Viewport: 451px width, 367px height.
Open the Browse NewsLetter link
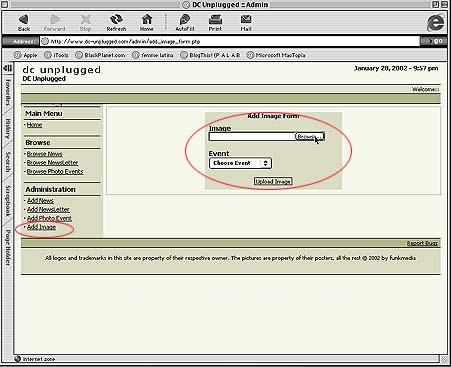(52, 163)
